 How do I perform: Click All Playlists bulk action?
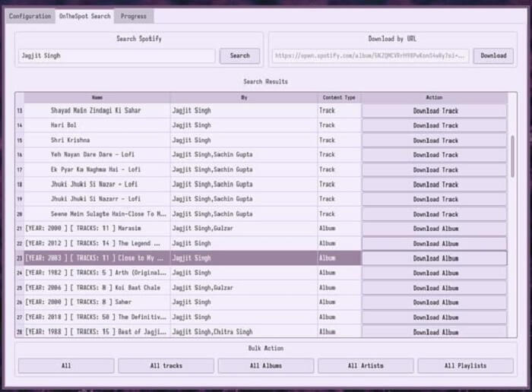click(x=465, y=365)
